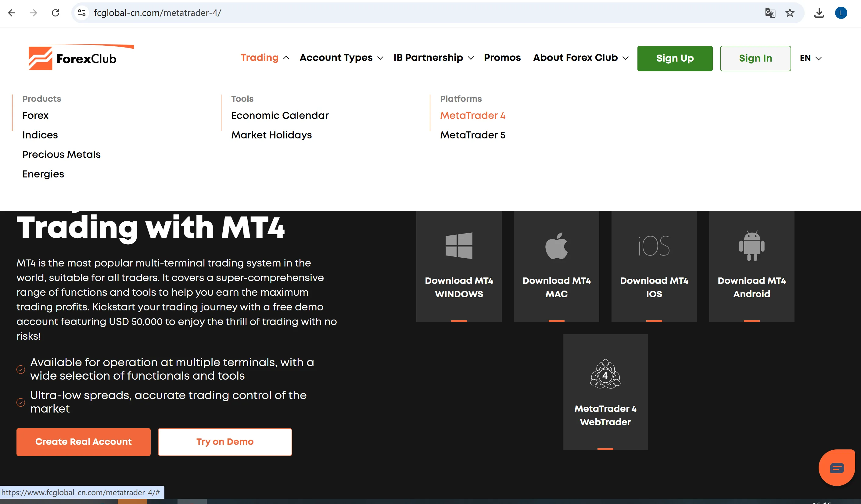Image resolution: width=861 pixels, height=504 pixels.
Task: Click the Platforms column heading
Action: 461,99
